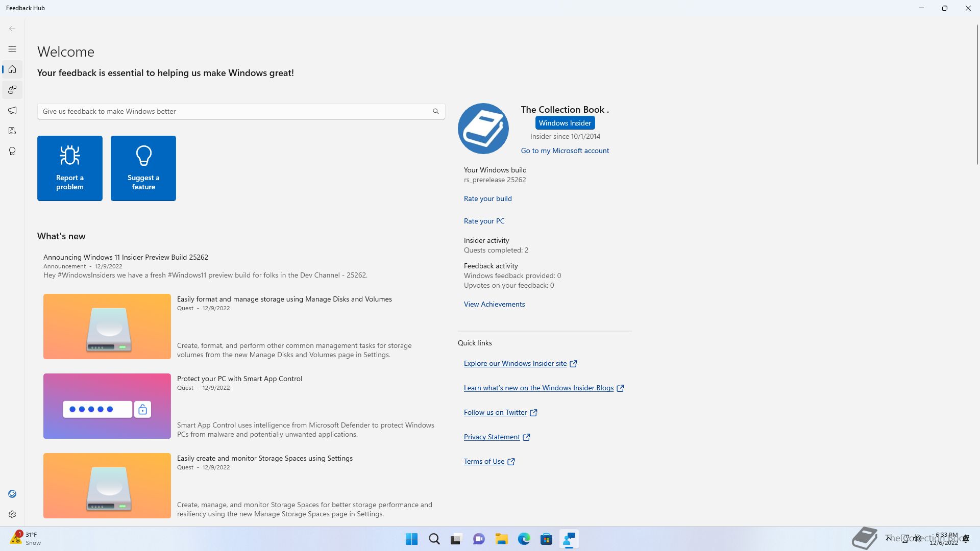
Task: Click the Settings gear in sidebar
Action: pos(12,514)
